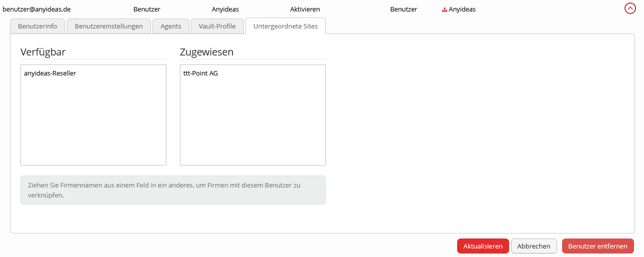644x257 pixels.
Task: Open the Vault-Profile tab
Action: click(217, 26)
